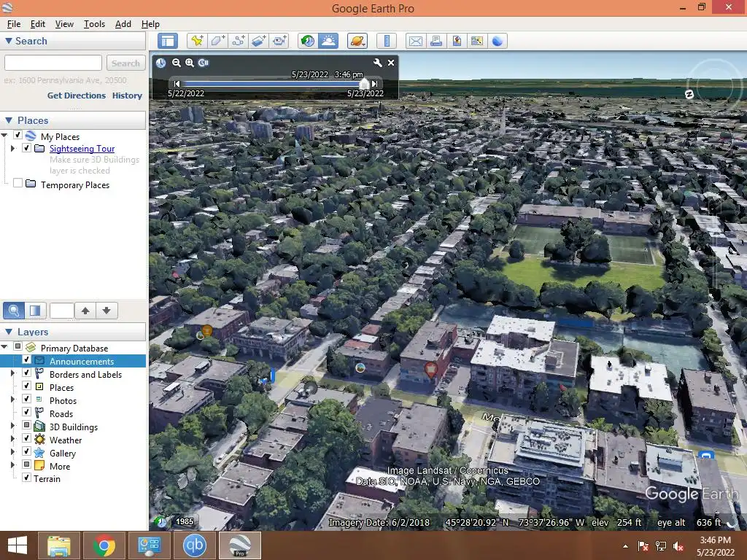747x560 pixels.
Task: Add a new placemark with pushpin icon
Action: (196, 41)
